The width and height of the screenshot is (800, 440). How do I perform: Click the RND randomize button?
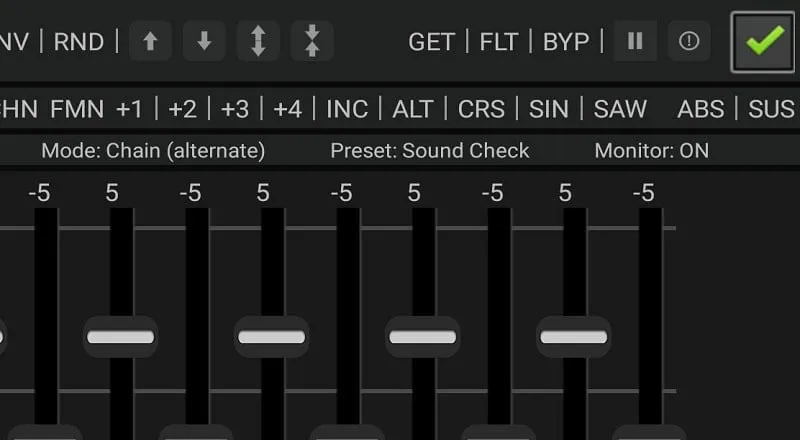tap(79, 41)
